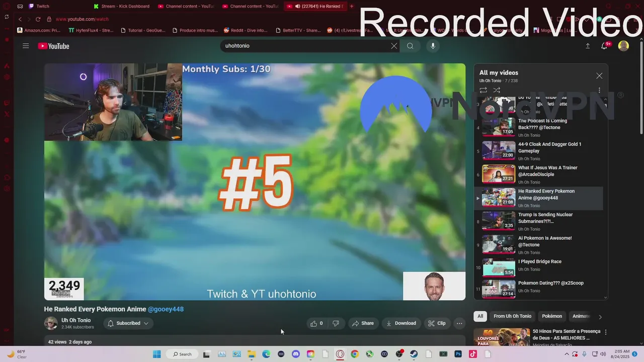The height and width of the screenshot is (362, 644).
Task: Open the Windows Start menu
Action: (156, 354)
